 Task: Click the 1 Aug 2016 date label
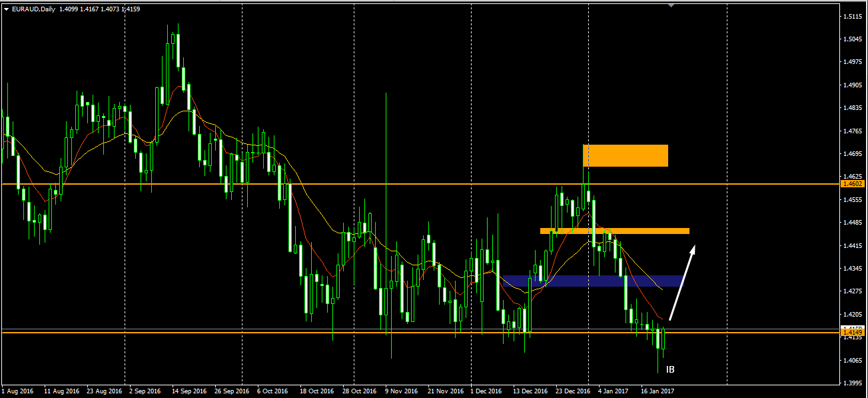tap(18, 391)
